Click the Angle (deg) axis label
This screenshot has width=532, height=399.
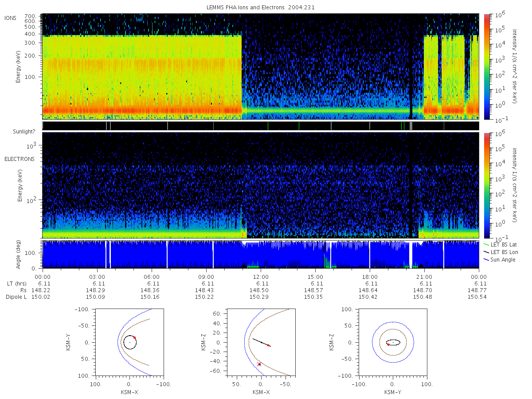click(20, 255)
